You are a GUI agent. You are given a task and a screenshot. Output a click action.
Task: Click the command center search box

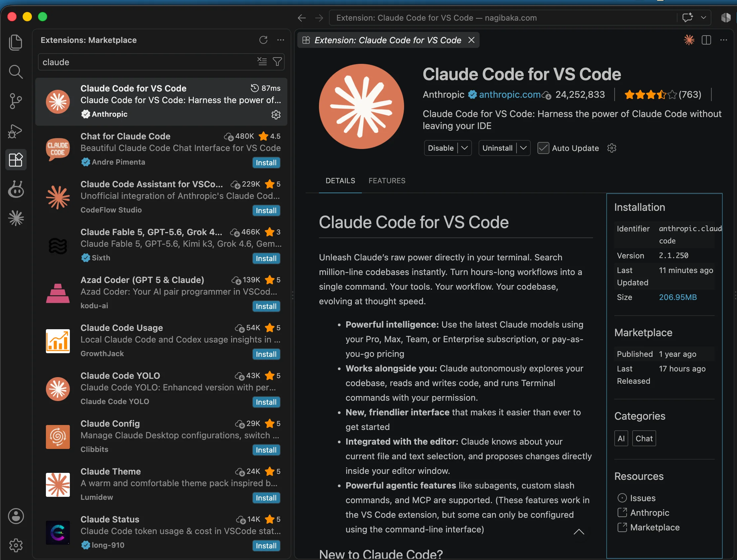pyautogui.click(x=503, y=18)
